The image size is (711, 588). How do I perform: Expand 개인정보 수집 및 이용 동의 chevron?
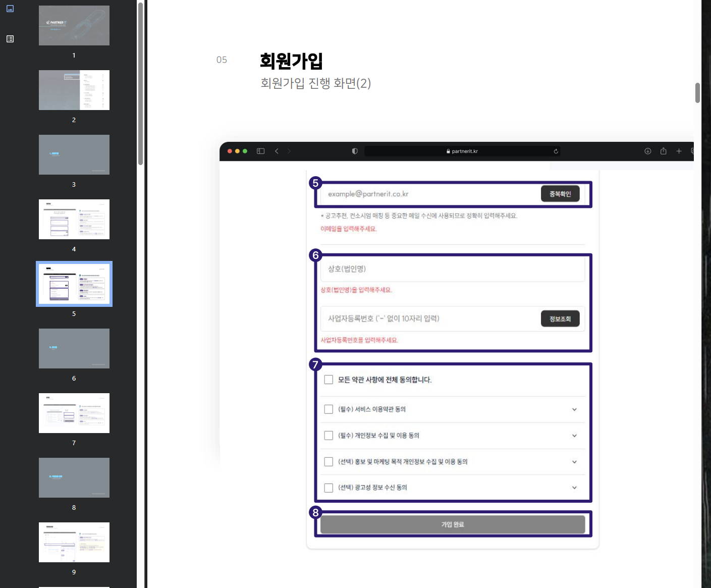tap(574, 436)
